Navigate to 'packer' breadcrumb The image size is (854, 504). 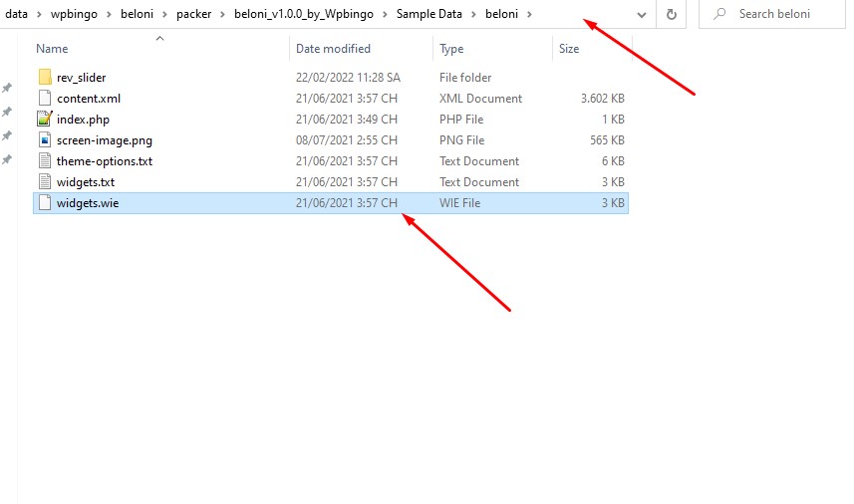[x=194, y=14]
